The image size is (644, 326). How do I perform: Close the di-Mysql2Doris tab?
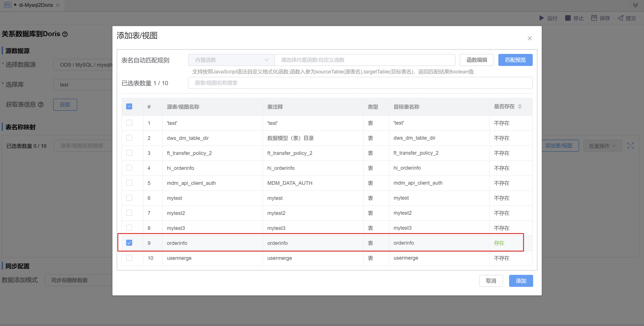[x=58, y=5]
